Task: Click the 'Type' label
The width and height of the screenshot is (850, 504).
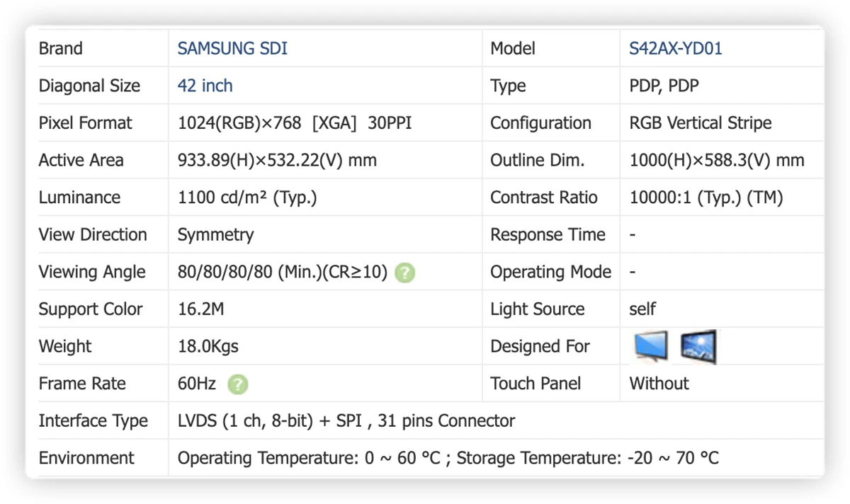Action: click(508, 86)
